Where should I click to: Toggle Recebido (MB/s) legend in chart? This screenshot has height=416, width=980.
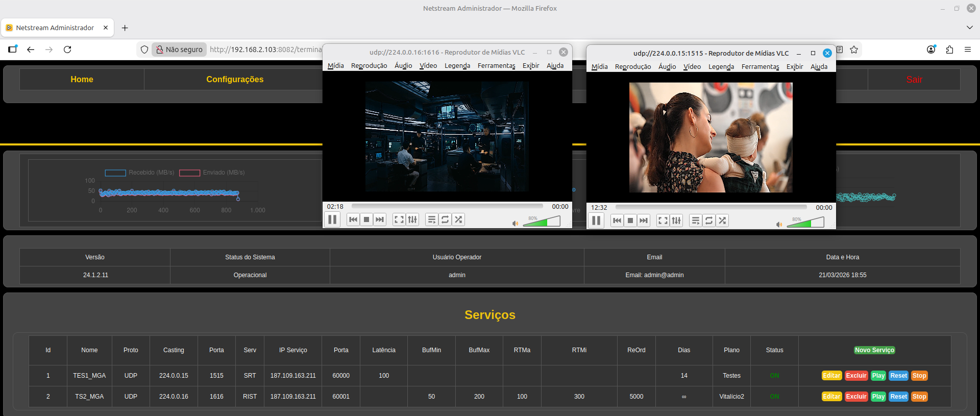[x=140, y=173]
